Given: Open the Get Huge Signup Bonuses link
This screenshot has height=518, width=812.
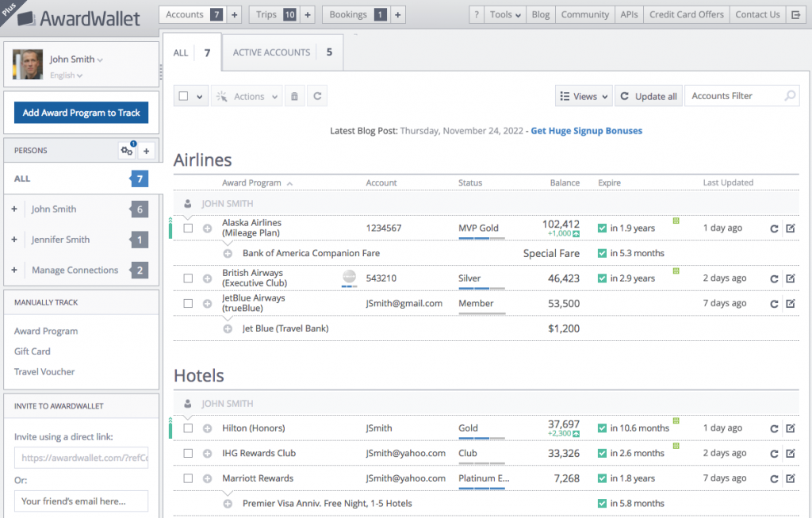Looking at the screenshot, I should [x=586, y=130].
